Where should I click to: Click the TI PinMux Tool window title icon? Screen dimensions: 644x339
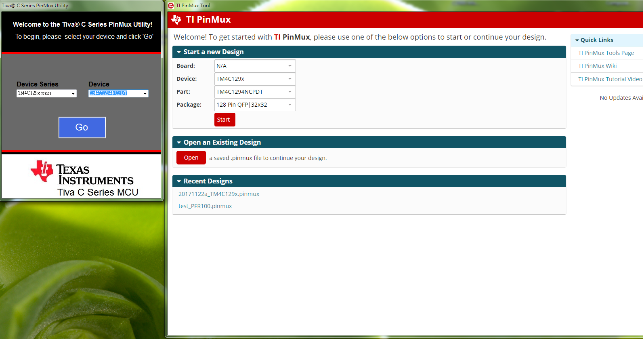click(171, 6)
